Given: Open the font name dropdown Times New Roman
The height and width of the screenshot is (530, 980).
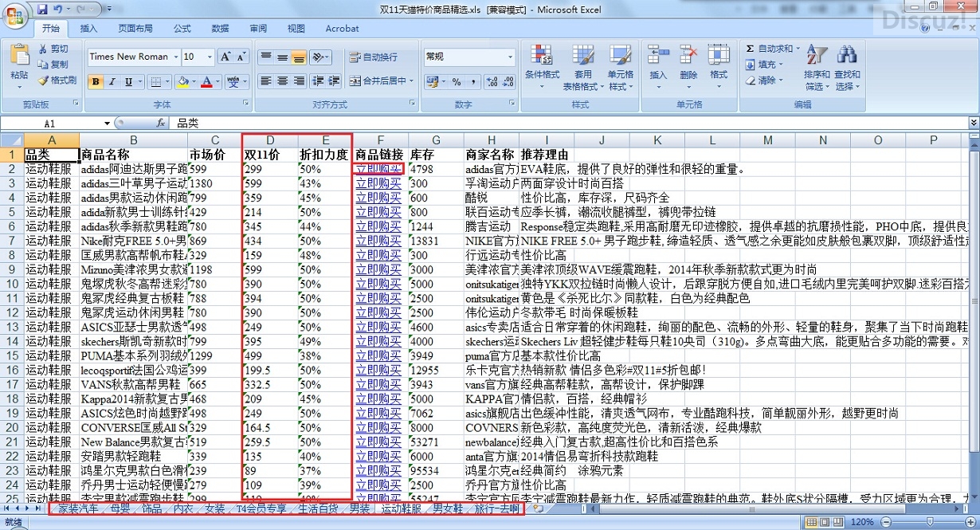Looking at the screenshot, I should (x=174, y=57).
